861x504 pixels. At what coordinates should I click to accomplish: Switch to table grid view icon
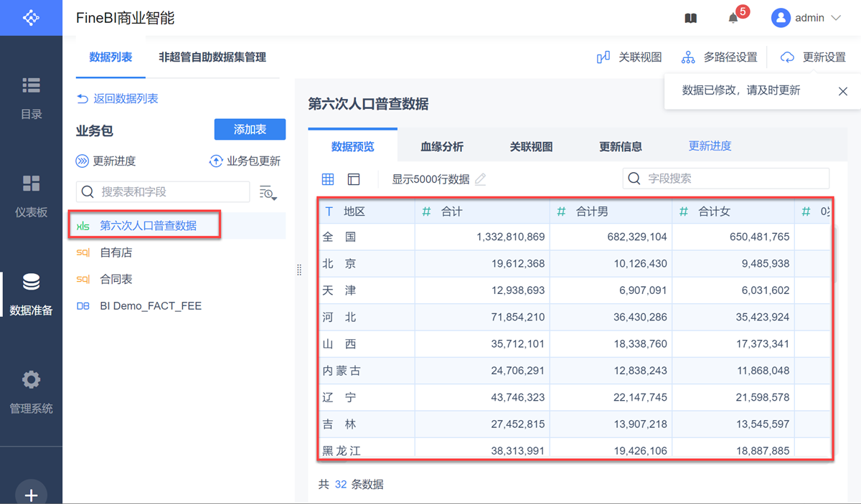[328, 179]
